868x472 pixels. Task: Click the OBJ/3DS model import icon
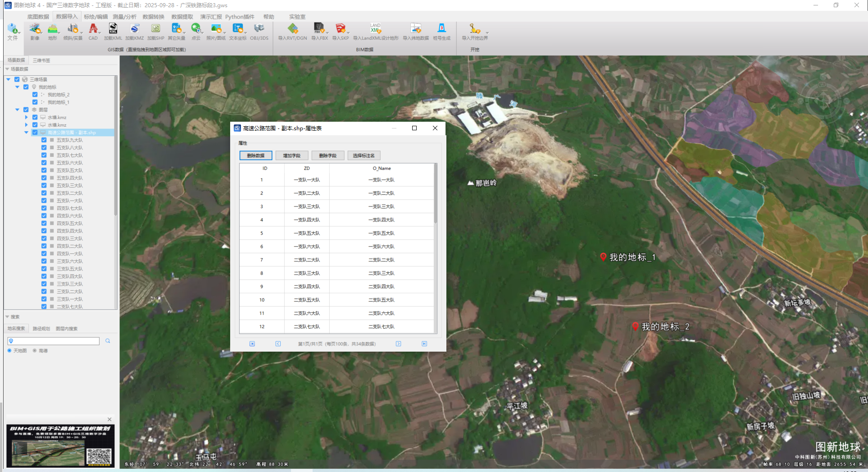click(259, 29)
